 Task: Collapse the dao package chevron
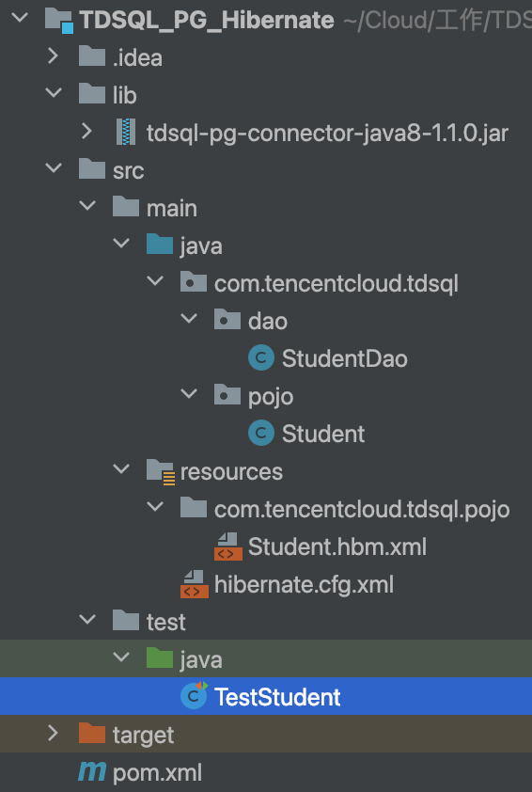(189, 319)
